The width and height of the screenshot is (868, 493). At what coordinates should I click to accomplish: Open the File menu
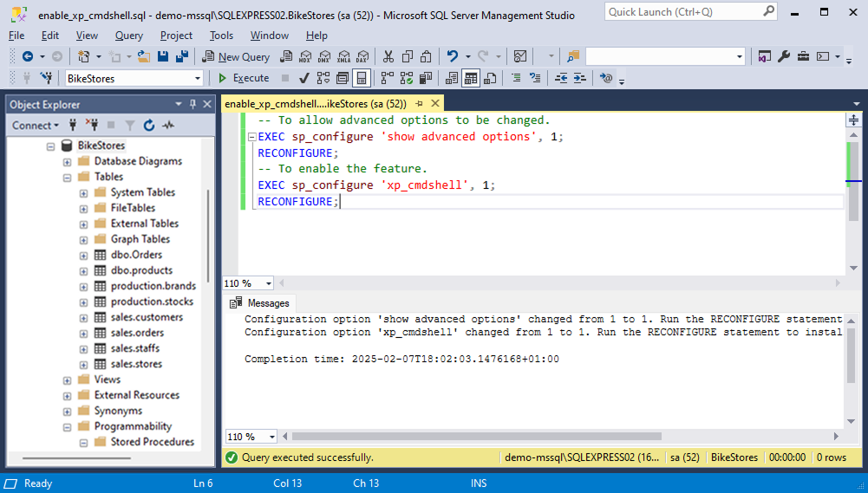[16, 36]
